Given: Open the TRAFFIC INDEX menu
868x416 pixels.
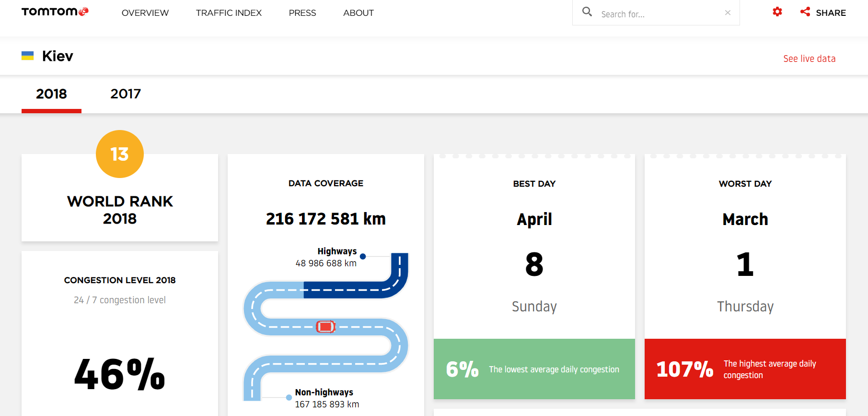Looking at the screenshot, I should pos(229,13).
